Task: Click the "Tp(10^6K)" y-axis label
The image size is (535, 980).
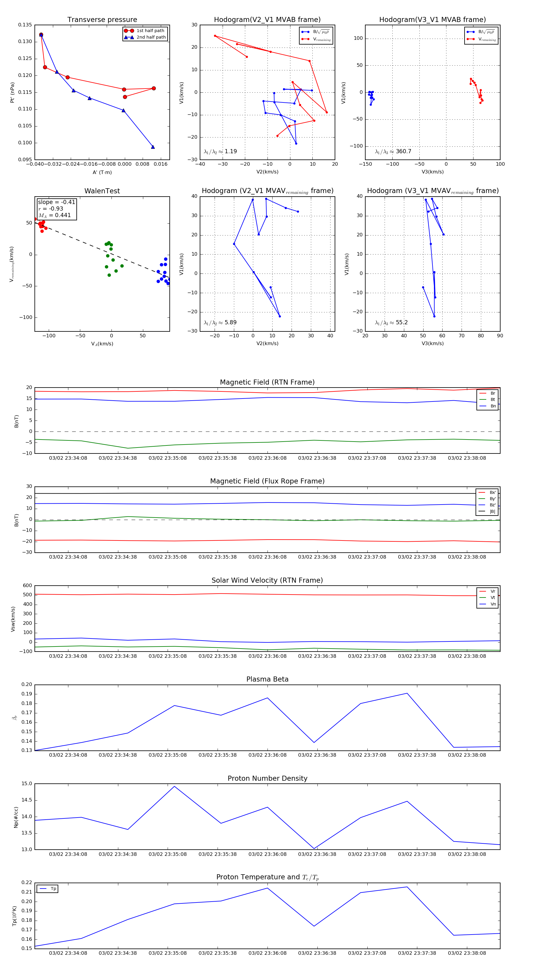Action: pyautogui.click(x=15, y=916)
